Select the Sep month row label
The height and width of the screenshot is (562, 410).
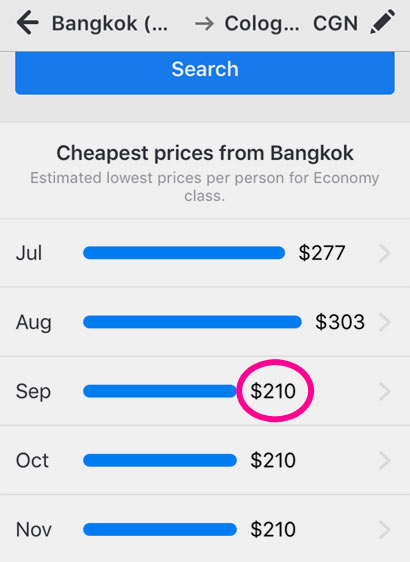(33, 392)
